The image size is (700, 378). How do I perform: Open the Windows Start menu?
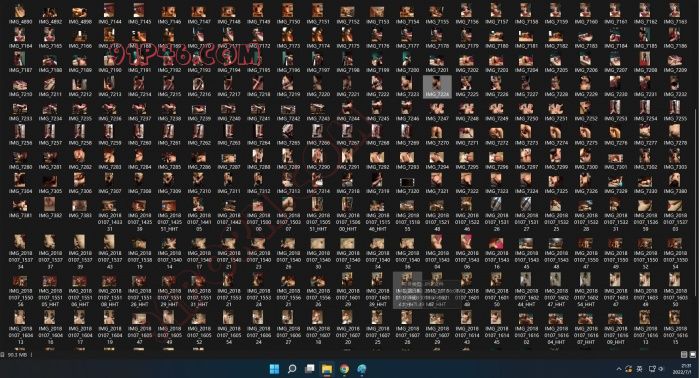pos(274,369)
